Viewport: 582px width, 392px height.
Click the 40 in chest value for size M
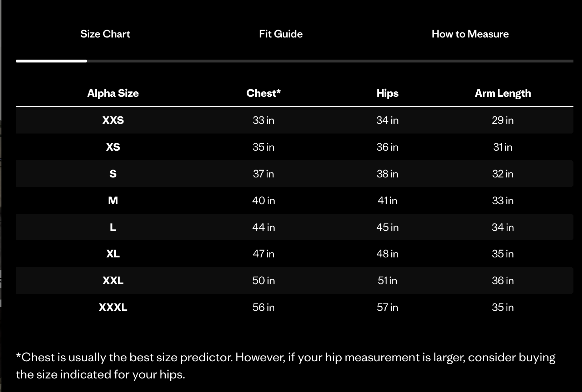[264, 201]
